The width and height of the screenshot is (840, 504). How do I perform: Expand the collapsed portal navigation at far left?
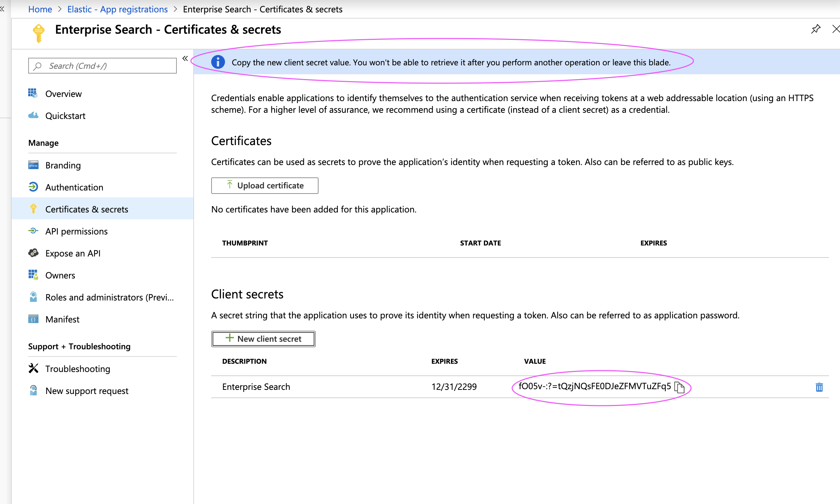click(3, 9)
